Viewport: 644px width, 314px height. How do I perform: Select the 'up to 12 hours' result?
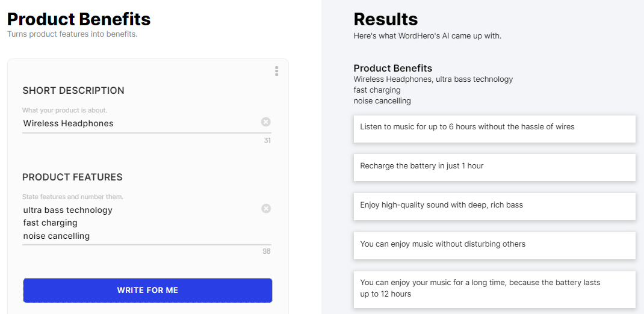(x=494, y=289)
